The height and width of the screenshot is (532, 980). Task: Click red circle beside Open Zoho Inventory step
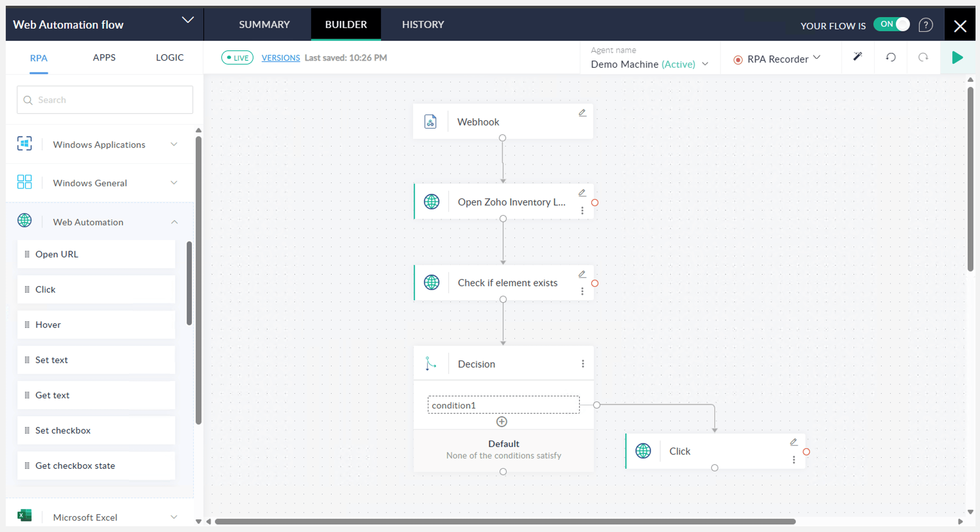tap(595, 203)
